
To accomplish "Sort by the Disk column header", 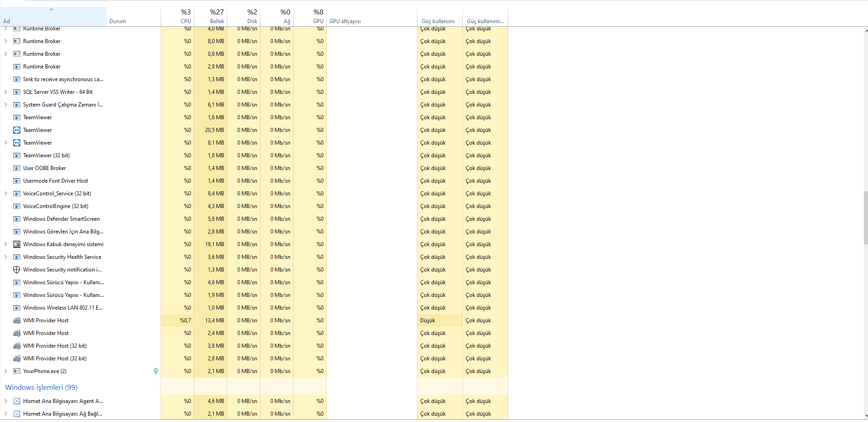I will [244, 17].
